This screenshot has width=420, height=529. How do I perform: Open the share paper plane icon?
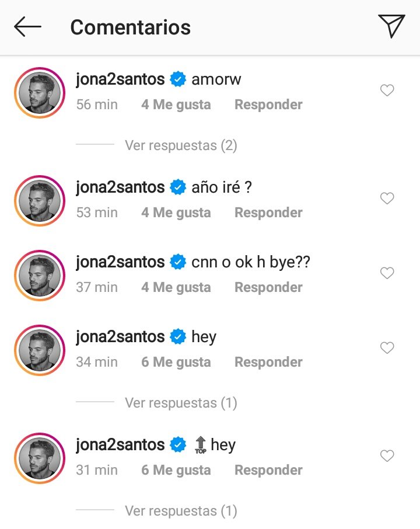point(391,27)
